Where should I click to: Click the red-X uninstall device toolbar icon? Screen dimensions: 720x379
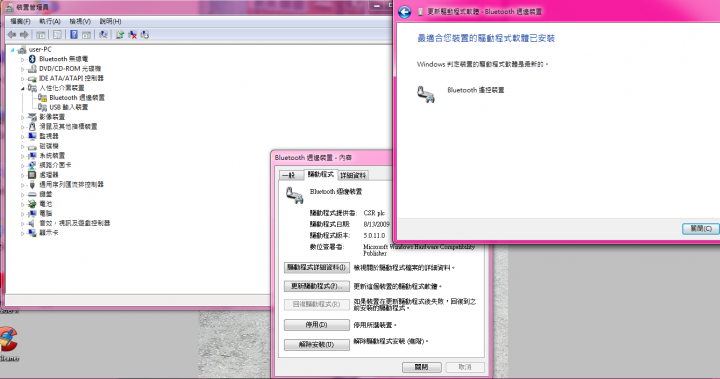[x=133, y=34]
